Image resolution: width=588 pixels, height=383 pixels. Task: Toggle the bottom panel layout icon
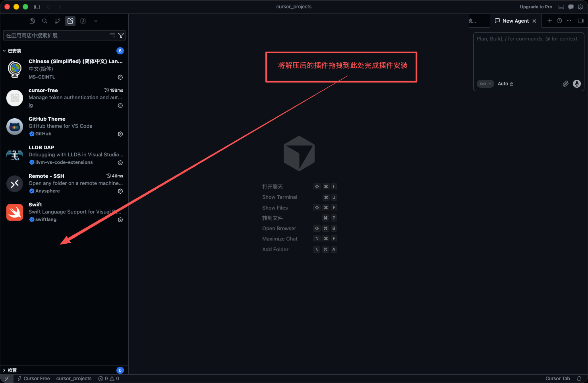pos(561,7)
